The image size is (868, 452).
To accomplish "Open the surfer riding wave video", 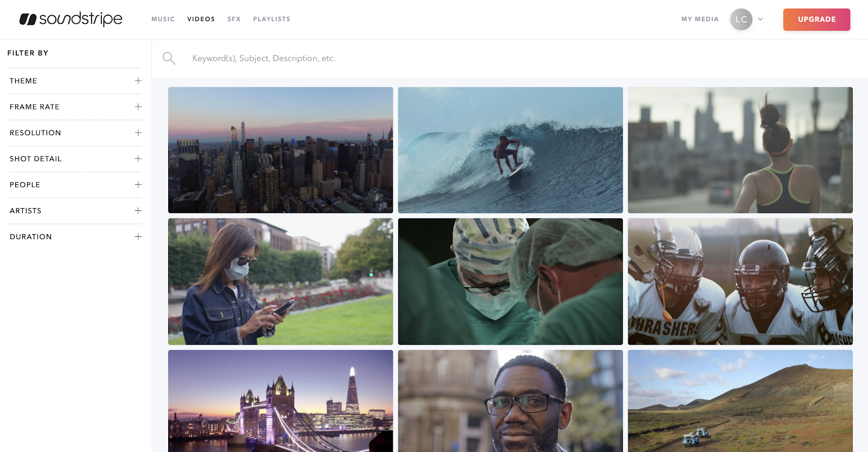I will (x=510, y=150).
